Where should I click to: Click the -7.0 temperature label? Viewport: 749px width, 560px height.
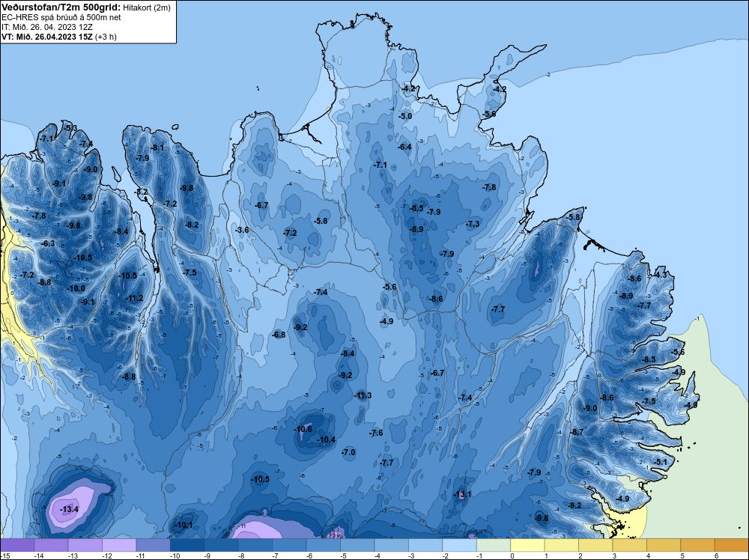pyautogui.click(x=349, y=452)
